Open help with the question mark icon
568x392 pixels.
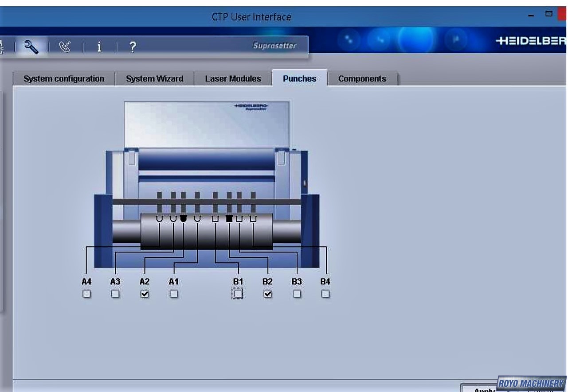coord(132,47)
